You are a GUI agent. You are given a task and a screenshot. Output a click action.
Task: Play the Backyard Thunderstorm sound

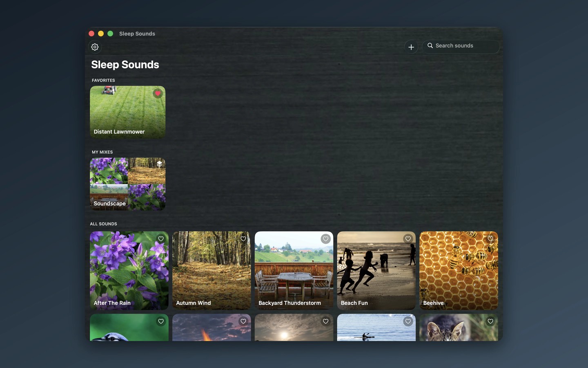click(x=294, y=271)
